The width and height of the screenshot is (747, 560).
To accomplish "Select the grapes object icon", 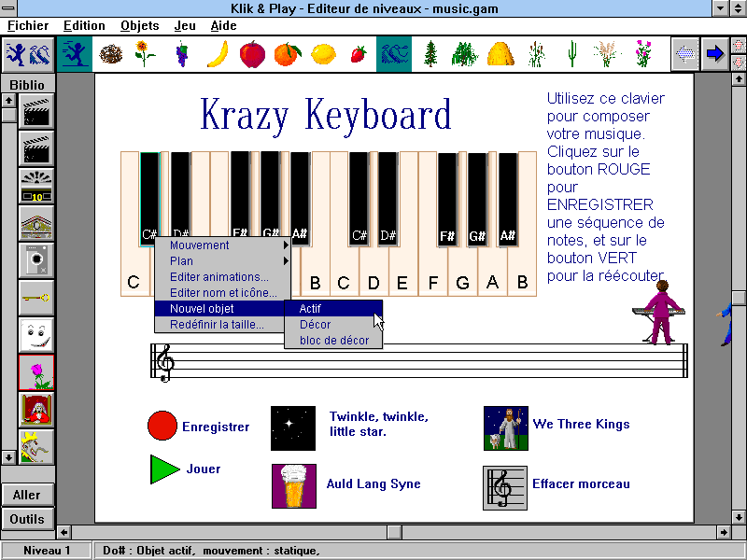I will pos(181,54).
